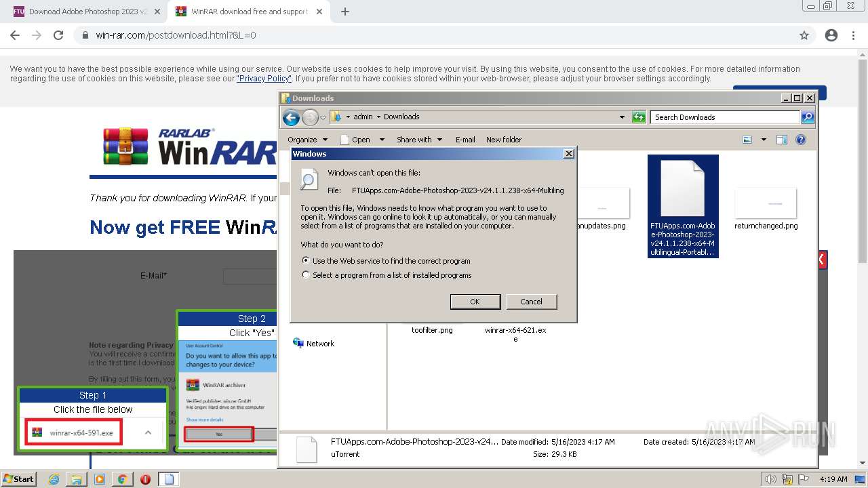Refresh the Downloads folder view
This screenshot has height=488, width=868.
(x=639, y=117)
